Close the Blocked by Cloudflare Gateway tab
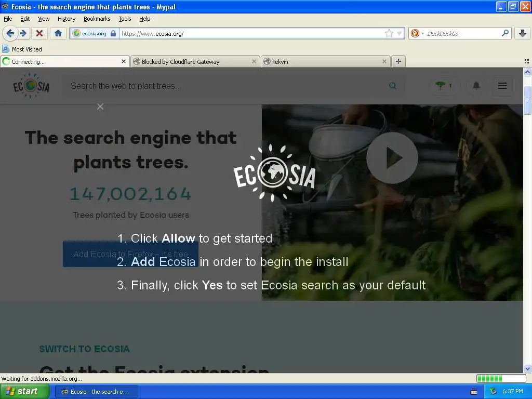The image size is (532, 399). (254, 61)
